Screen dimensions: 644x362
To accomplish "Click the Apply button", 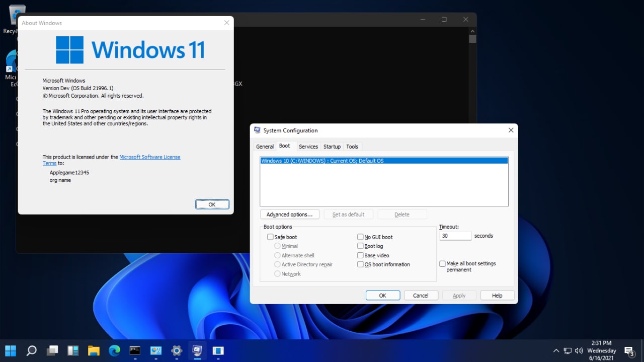I will coord(459,296).
